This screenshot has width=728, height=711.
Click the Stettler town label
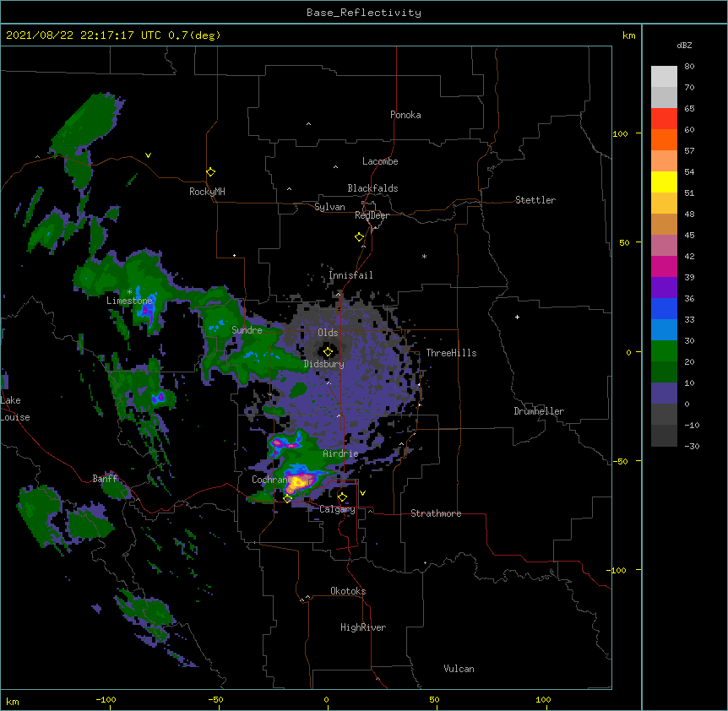click(535, 200)
